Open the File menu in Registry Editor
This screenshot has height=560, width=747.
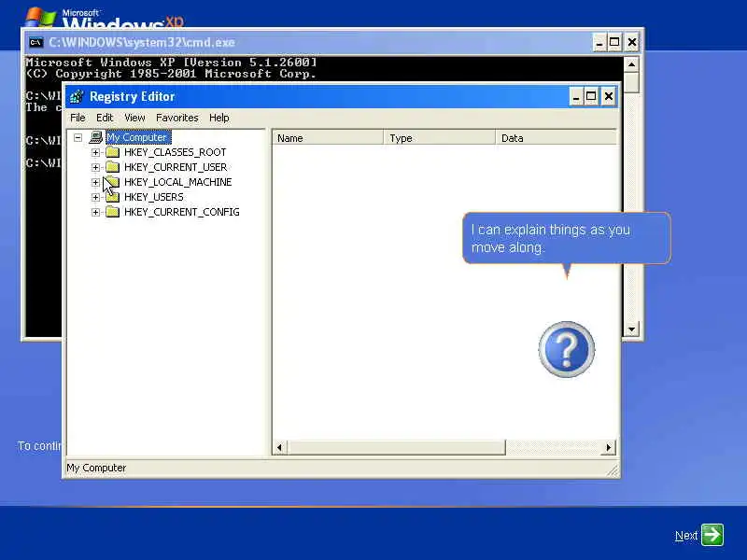[78, 118]
